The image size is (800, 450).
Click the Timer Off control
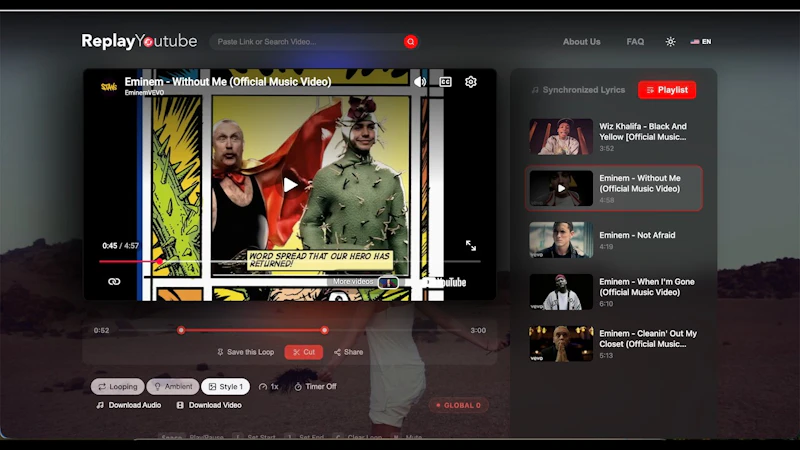pos(315,387)
